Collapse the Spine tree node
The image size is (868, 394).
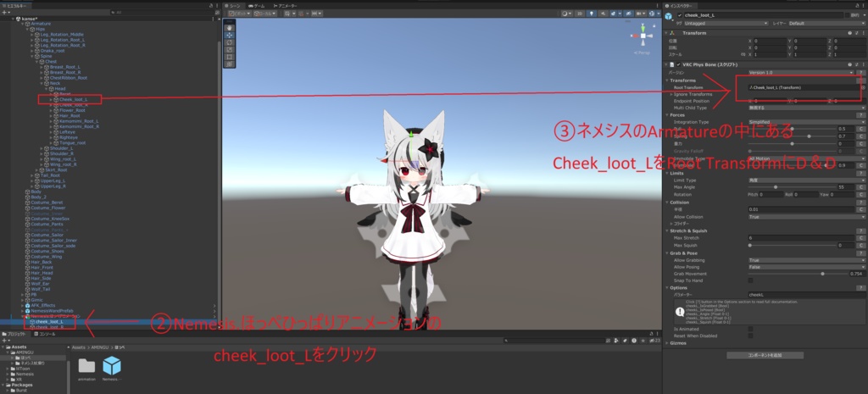coord(32,57)
